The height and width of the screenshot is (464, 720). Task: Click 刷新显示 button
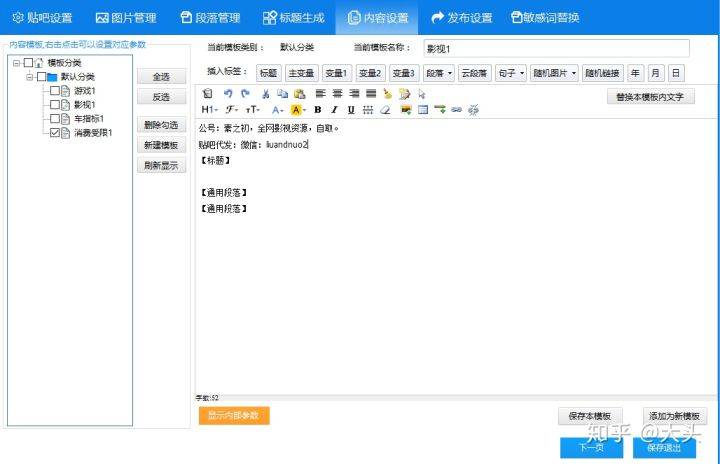(162, 165)
